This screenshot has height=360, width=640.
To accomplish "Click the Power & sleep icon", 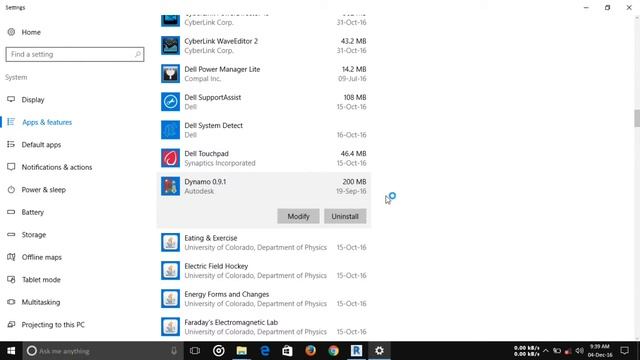I will pyautogui.click(x=11, y=189).
